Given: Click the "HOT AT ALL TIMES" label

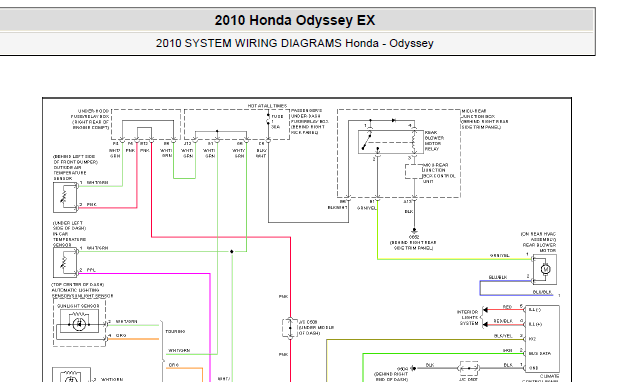Looking at the screenshot, I should (x=267, y=106).
